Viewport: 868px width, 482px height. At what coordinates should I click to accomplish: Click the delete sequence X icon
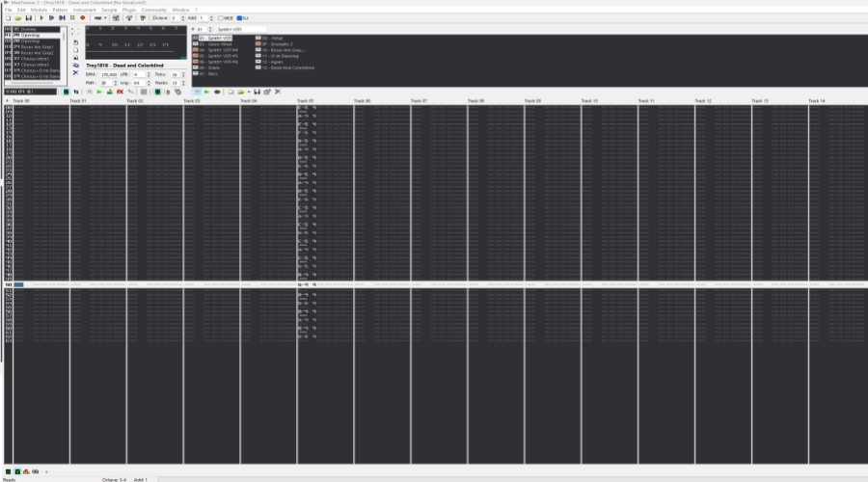(76, 72)
